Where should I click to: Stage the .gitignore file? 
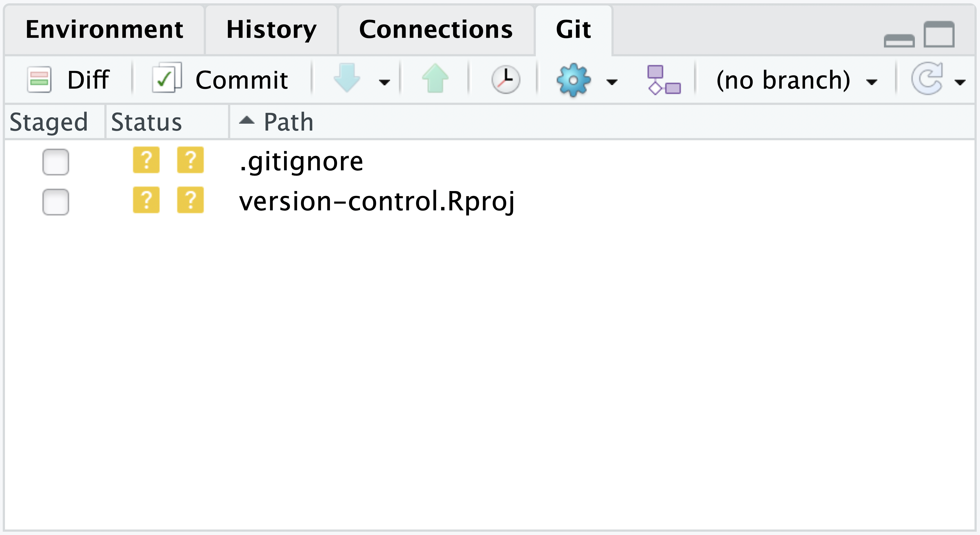(x=55, y=161)
